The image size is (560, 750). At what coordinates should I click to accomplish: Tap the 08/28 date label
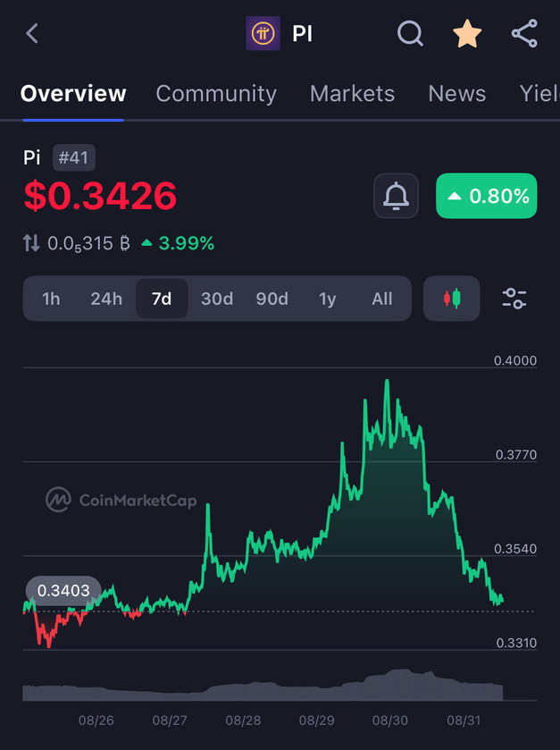click(x=243, y=721)
